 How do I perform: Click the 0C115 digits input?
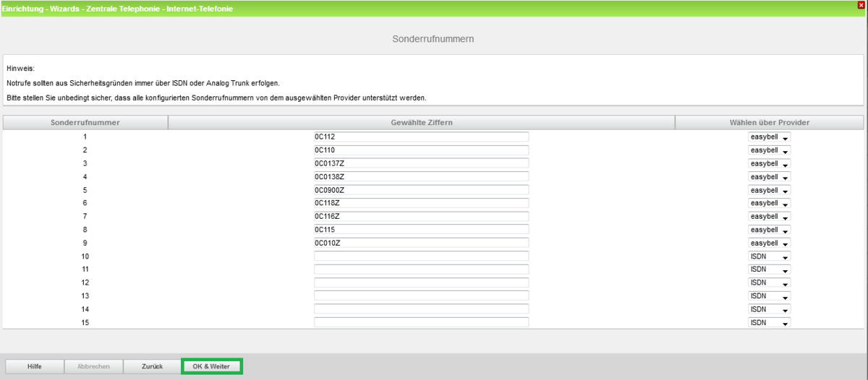(421, 230)
